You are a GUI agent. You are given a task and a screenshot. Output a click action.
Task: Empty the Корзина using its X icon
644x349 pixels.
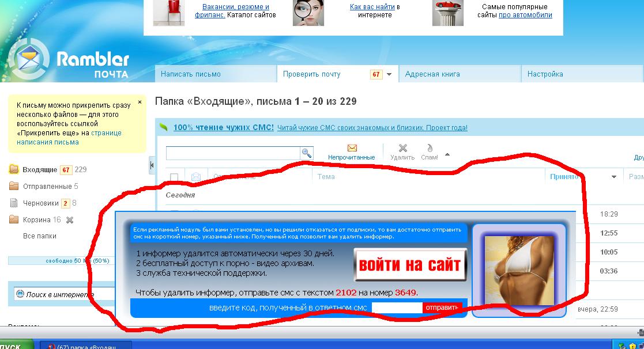[x=70, y=220]
